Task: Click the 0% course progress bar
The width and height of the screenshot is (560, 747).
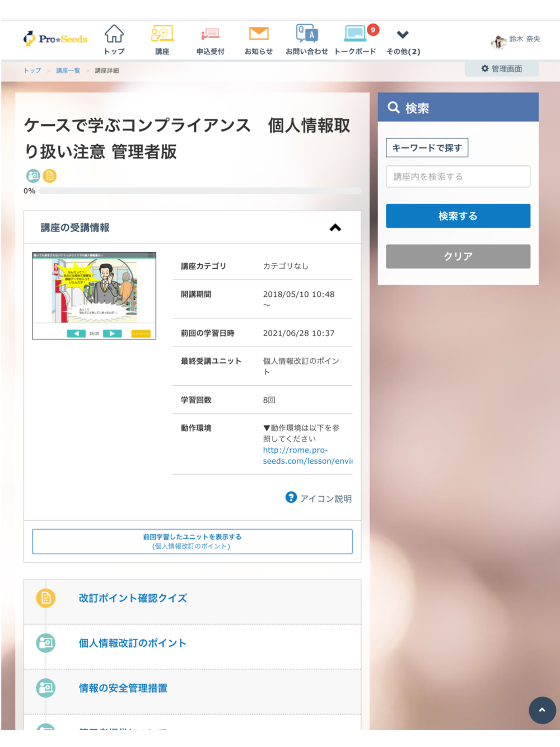Action: [x=199, y=191]
